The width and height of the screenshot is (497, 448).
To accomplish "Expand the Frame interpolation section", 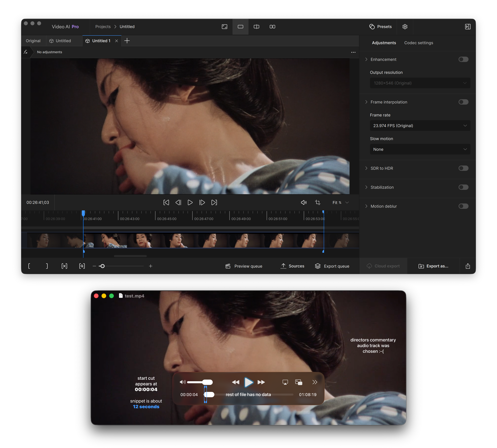I will tap(366, 102).
